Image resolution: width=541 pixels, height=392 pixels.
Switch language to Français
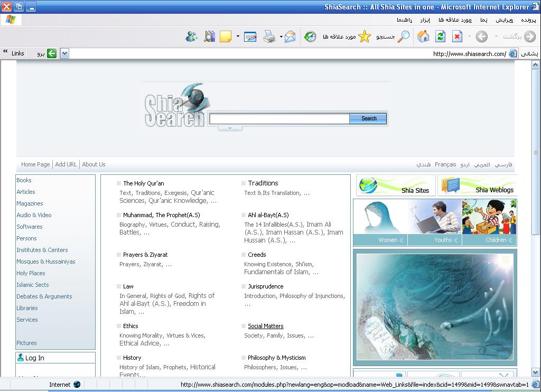pyautogui.click(x=445, y=164)
